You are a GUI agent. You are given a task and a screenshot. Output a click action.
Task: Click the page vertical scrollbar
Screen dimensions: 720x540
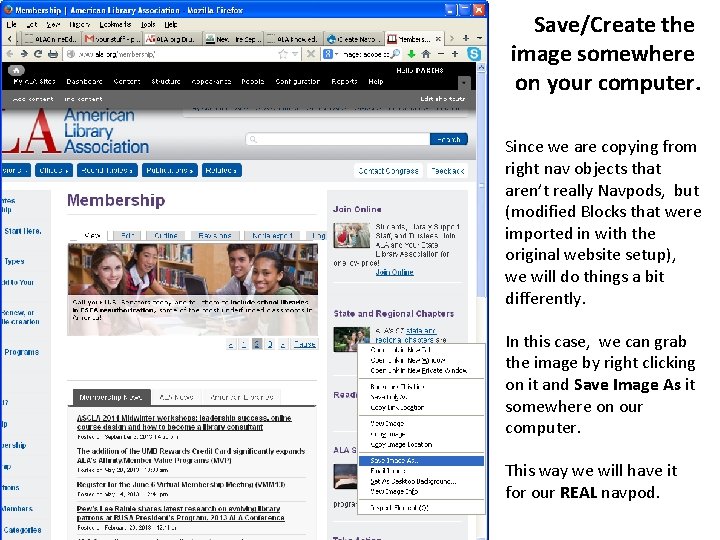point(481,183)
